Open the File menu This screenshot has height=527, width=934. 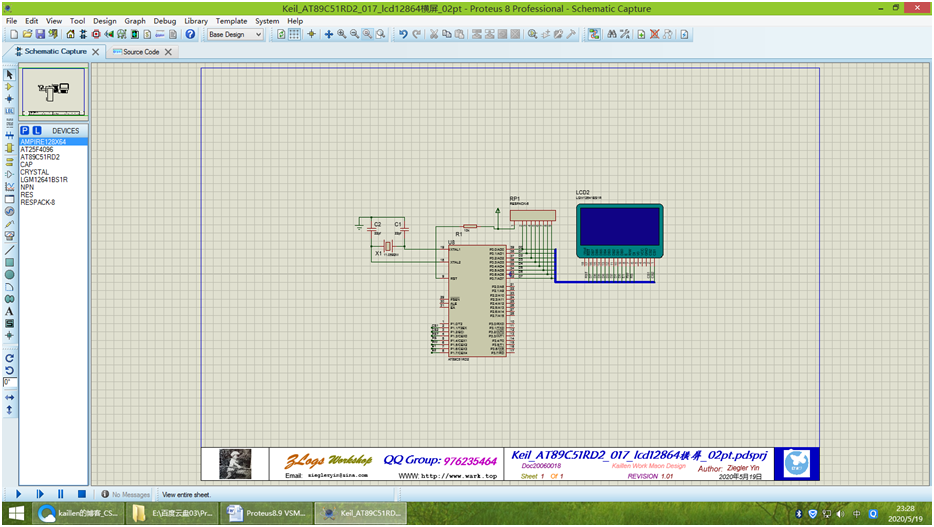pos(11,21)
